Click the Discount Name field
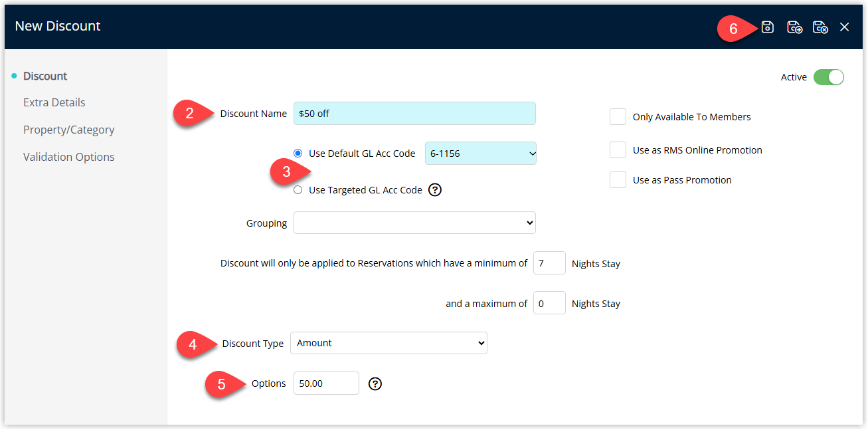This screenshot has height=430, width=868. point(414,114)
